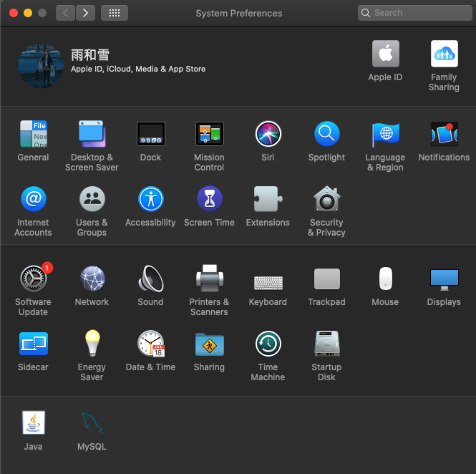Image resolution: width=476 pixels, height=474 pixels.
Task: Open Energy Saver preferences
Action: 92,343
